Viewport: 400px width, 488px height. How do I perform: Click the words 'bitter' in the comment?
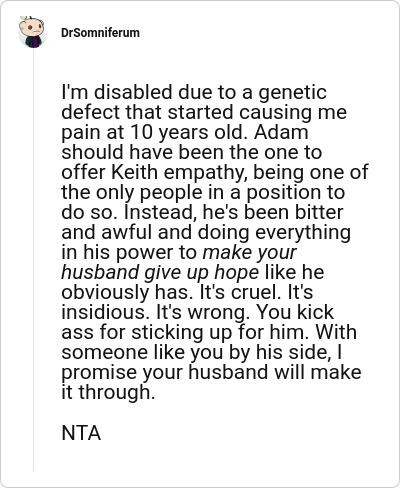[x=319, y=212]
